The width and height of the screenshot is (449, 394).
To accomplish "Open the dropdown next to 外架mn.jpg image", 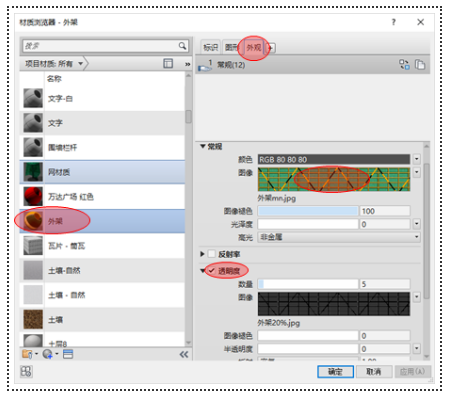I will (x=417, y=172).
